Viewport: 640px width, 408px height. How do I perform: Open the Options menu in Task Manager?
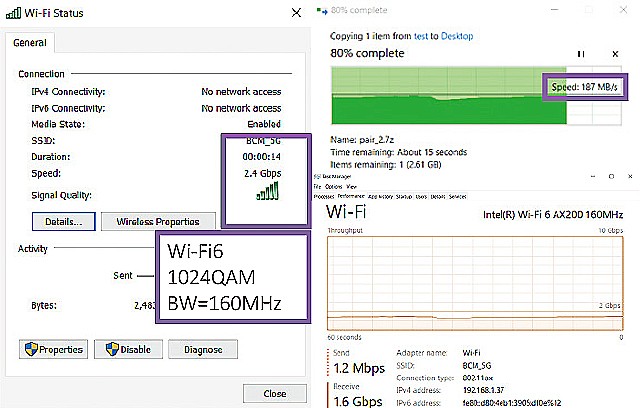332,186
